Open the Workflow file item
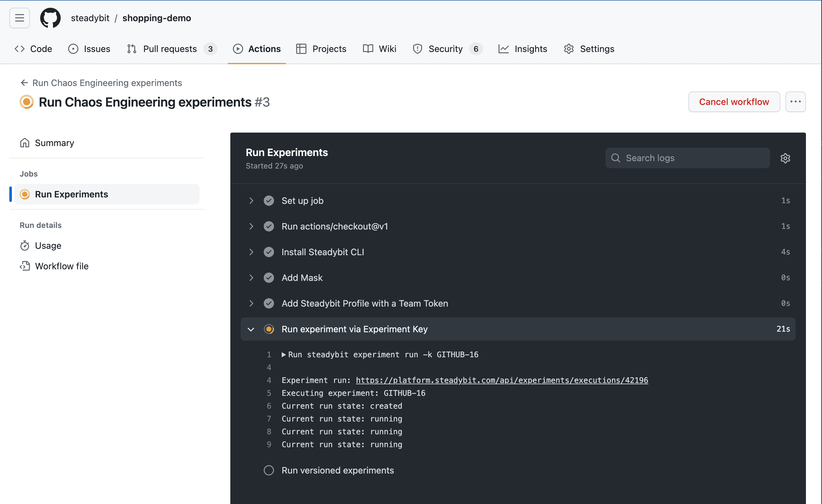Viewport: 822px width, 504px height. click(x=61, y=266)
